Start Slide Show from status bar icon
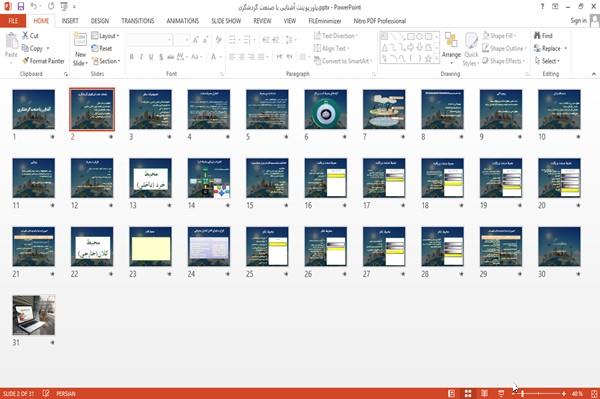The height and width of the screenshot is (399, 600). (501, 393)
